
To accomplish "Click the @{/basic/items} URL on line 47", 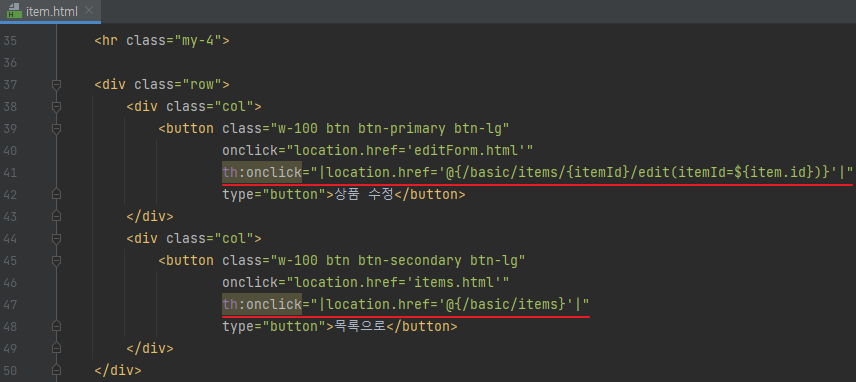I will coord(505,305).
